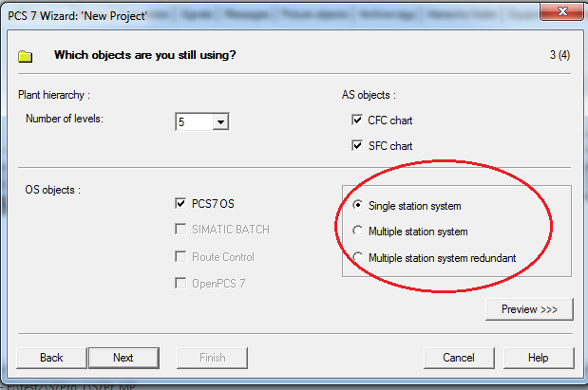Select Single station system radio button
This screenshot has height=390, width=588.
(358, 205)
